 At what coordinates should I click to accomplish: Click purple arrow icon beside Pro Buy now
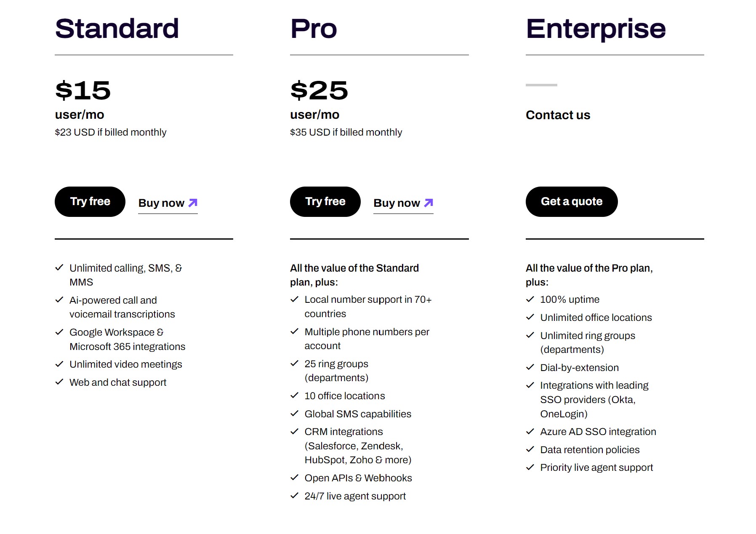tap(429, 203)
